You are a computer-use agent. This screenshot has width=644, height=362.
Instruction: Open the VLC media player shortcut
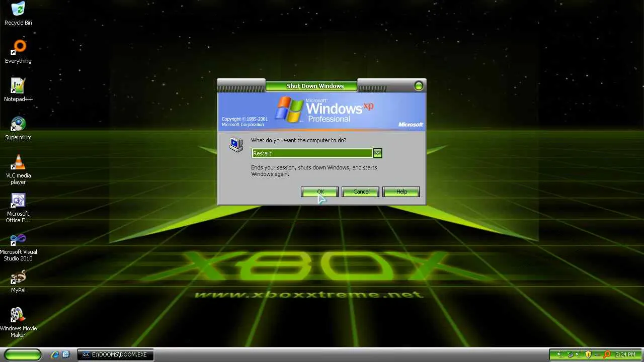coord(18,169)
